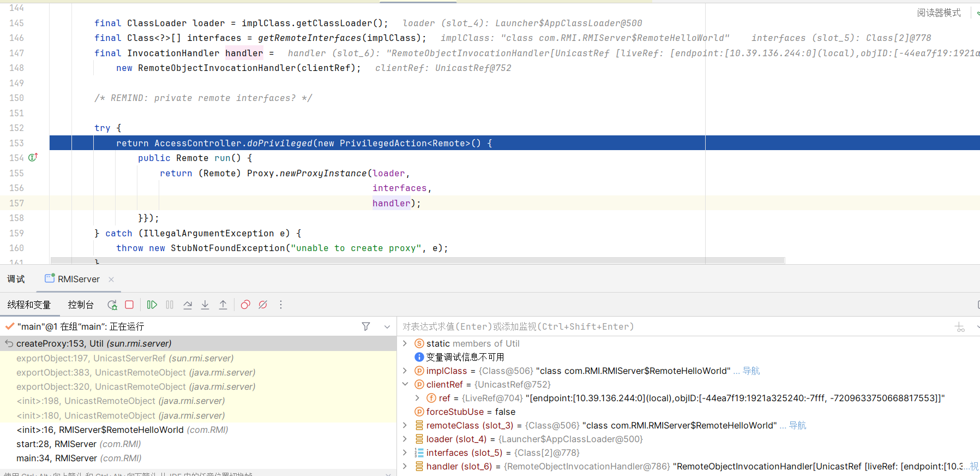
Task: Add a new watch with the plus icon
Action: pos(960,326)
